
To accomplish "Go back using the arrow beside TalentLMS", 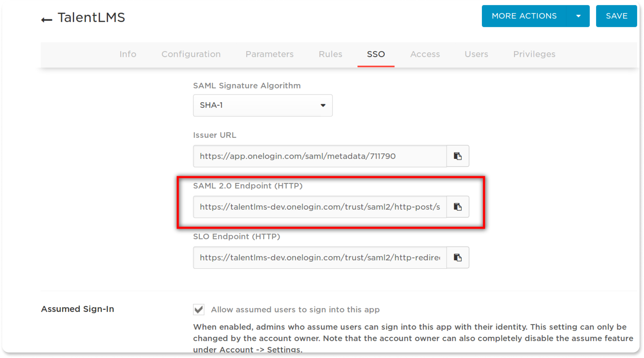I will [x=47, y=20].
